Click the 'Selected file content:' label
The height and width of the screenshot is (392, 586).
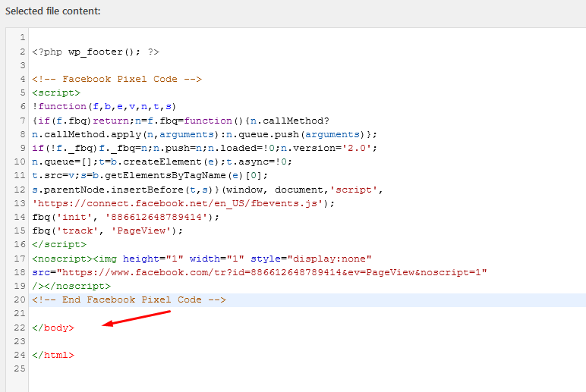[x=52, y=11]
